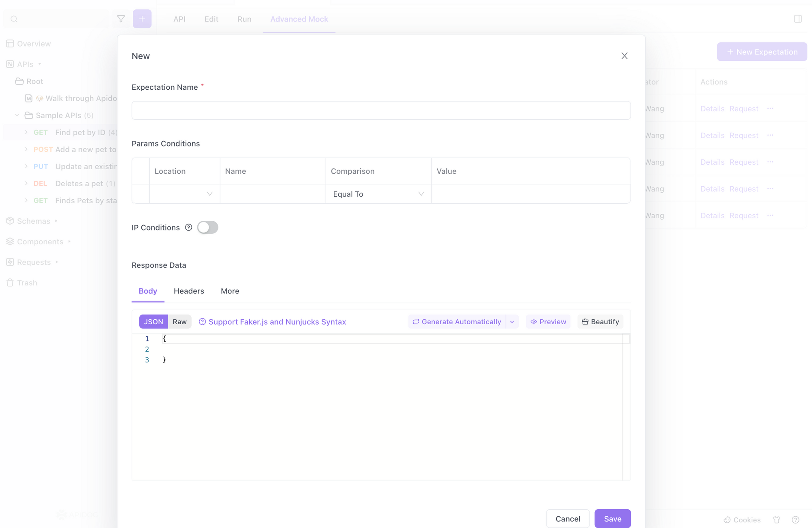Expand the Generate Automatically options arrow

512,321
